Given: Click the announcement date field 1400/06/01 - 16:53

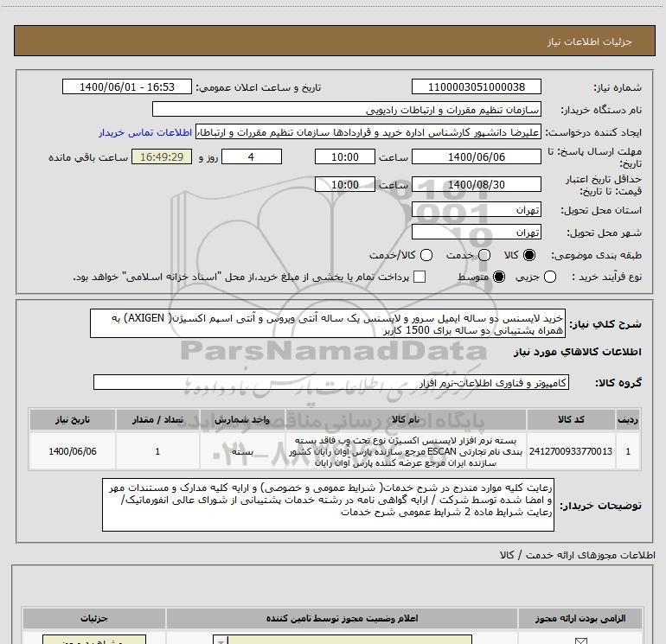Looking at the screenshot, I should coord(127,87).
